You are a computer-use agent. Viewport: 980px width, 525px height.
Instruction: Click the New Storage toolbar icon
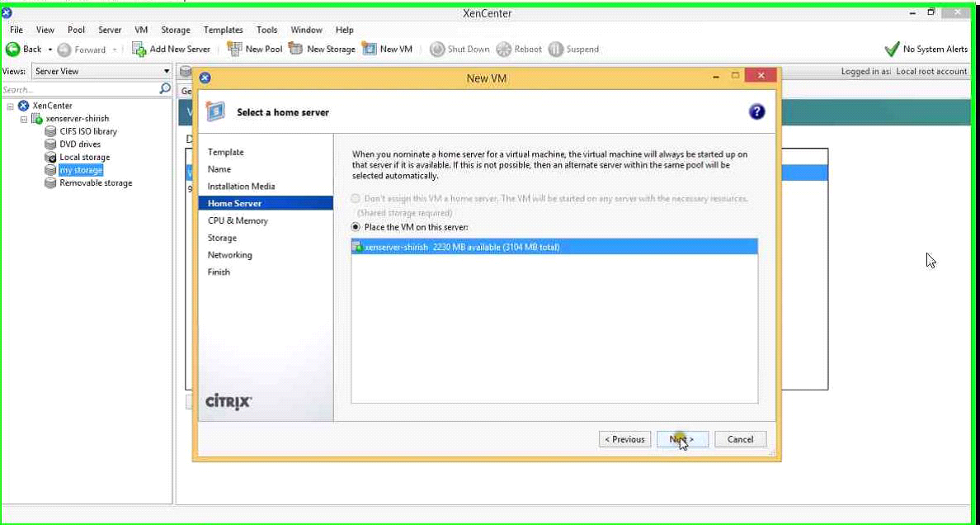[295, 49]
